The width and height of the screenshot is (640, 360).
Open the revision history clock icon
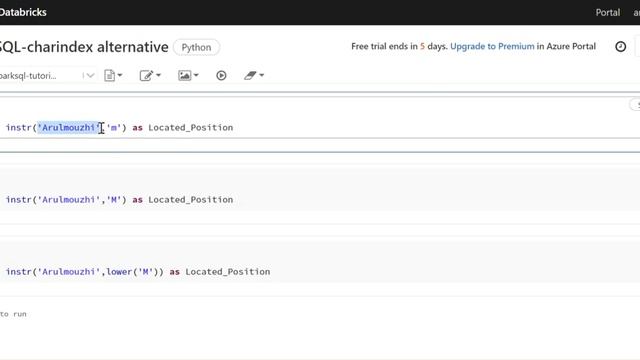tap(620, 47)
